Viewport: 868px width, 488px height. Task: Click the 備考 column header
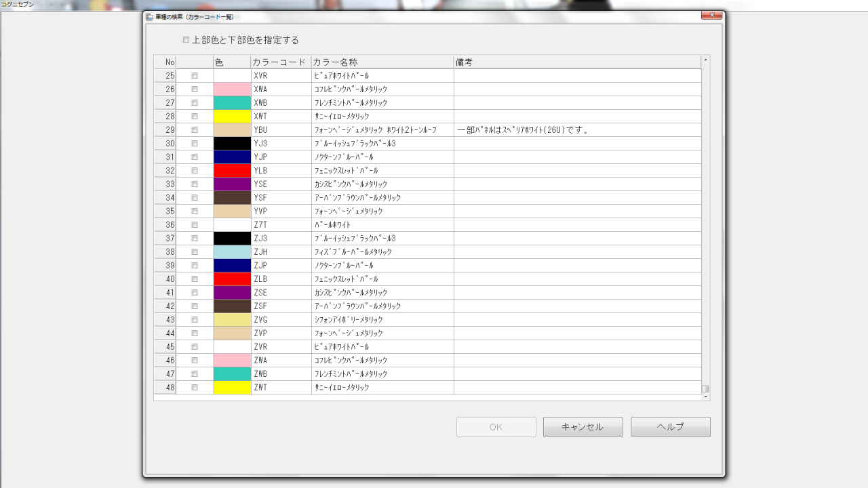pyautogui.click(x=578, y=62)
